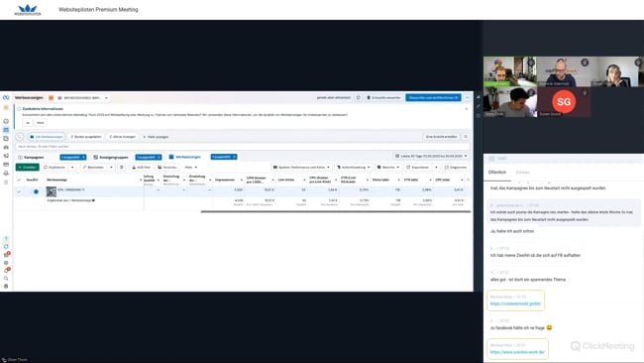Click Mehr anzeigen in the filter row
Image resolution: width=644 pixels, height=363 pixels.
point(156,137)
